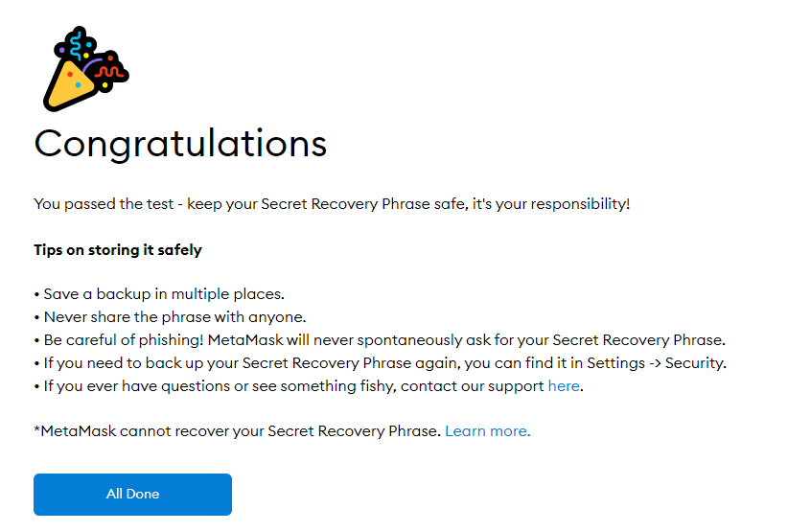Viewport: 788px width, 532px height.
Task: Click the "Save a backup in multiple places" tip
Action: point(163,293)
